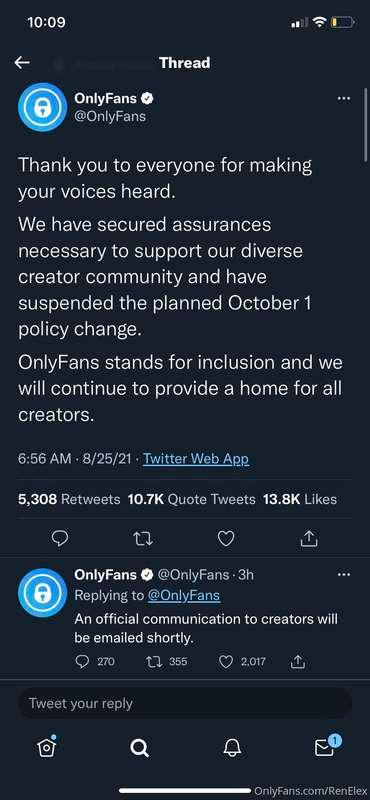Open the Twitter Web App link
This screenshot has height=800, width=370.
[196, 459]
